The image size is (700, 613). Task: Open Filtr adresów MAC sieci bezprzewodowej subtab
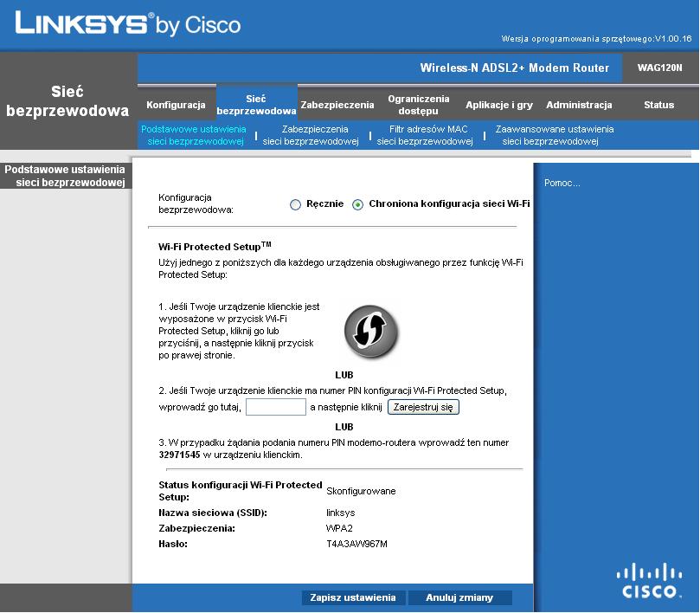(x=425, y=135)
